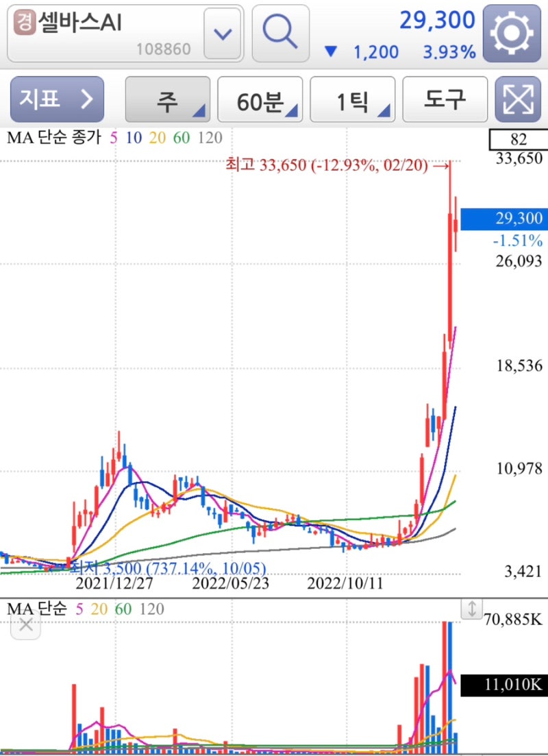The image size is (548, 756).
Task: Expand chart to full screen
Action: 518,99
